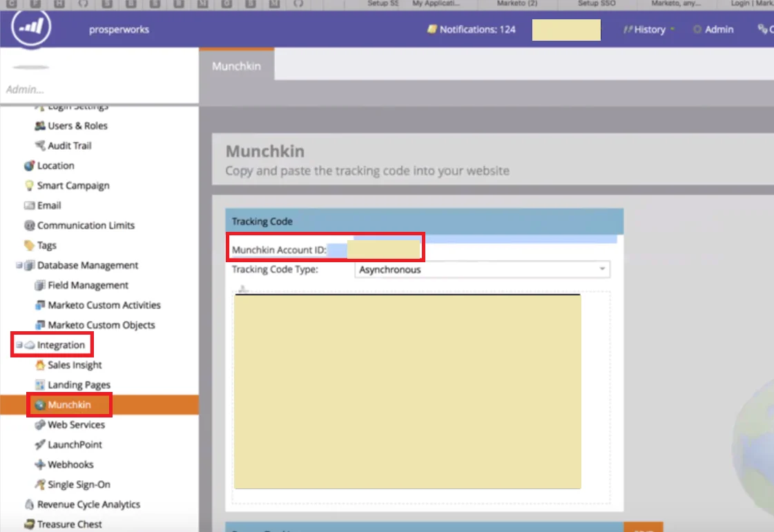Click the Munchkin globe icon
Screen dimensions: 774x532
coord(40,404)
